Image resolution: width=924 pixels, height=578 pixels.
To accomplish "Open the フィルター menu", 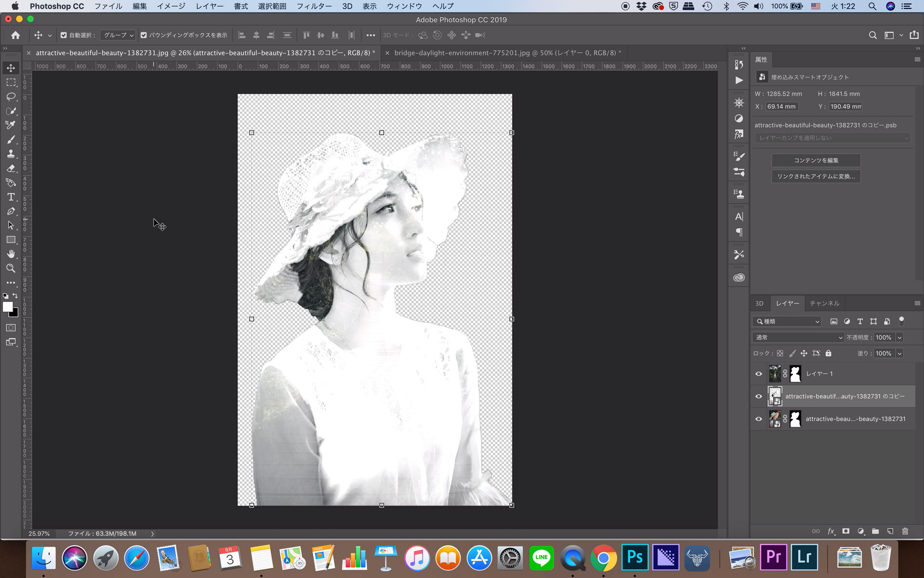I will click(314, 6).
